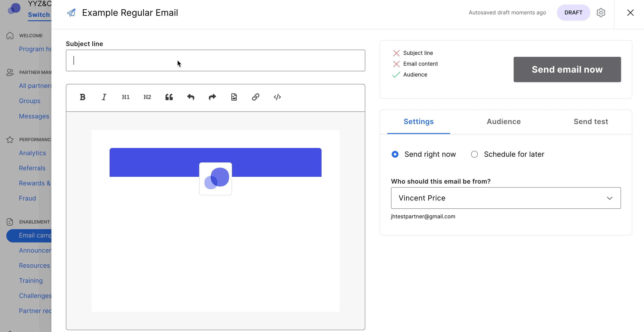Image resolution: width=644 pixels, height=332 pixels.
Task: Open Training in sidebar
Action: [x=31, y=281]
